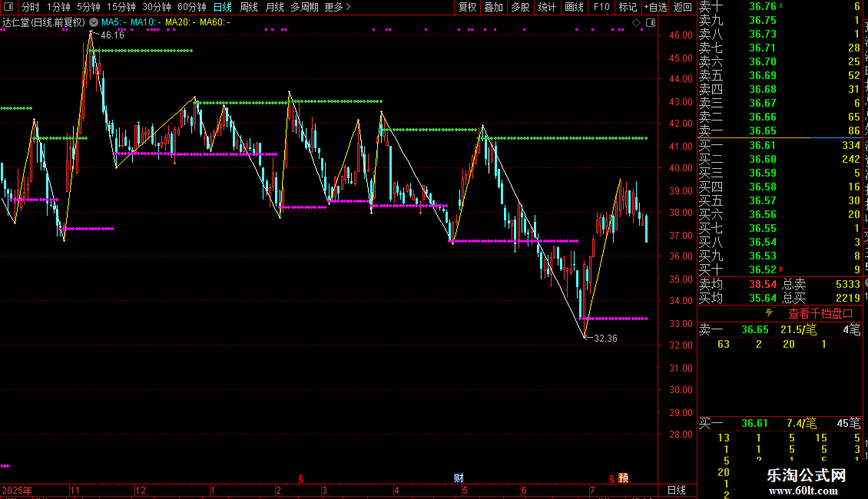Click the 返回 back button
This screenshot has width=868, height=499.
click(x=683, y=7)
